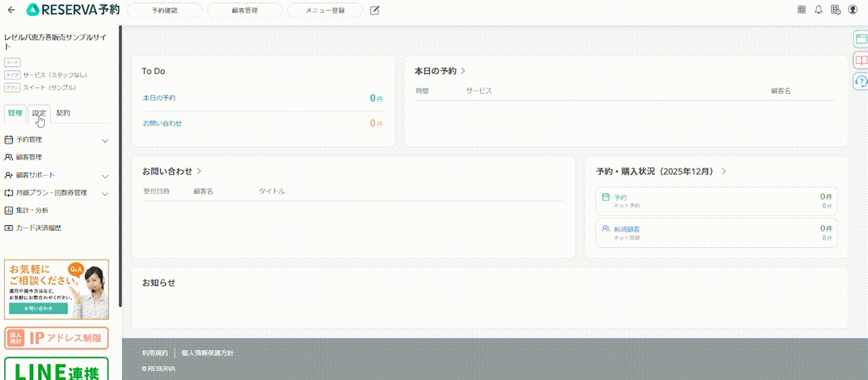Open the お問い合わせ To Do link
The width and height of the screenshot is (868, 380).
tap(162, 123)
